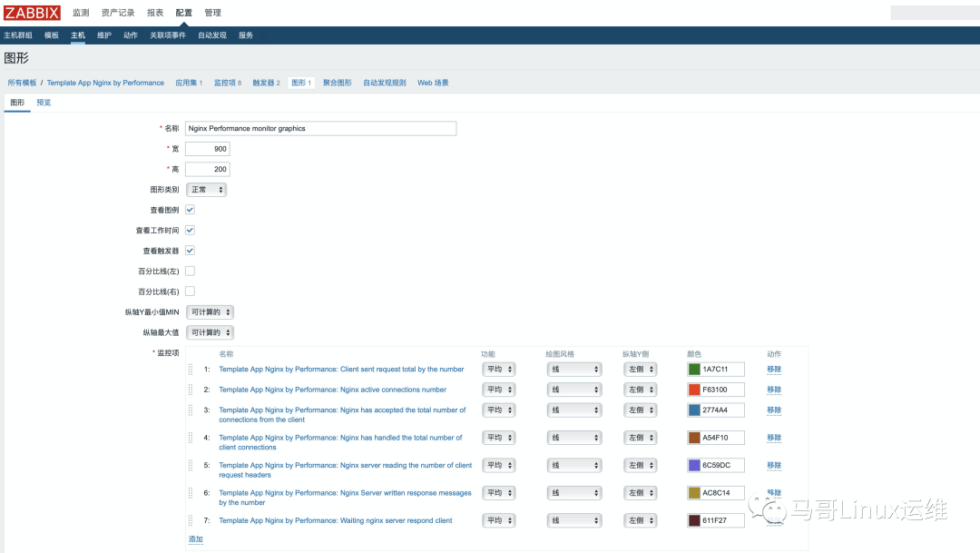Screen dimensions: 980x553
Task: Open the Web 场景 link
Action: coord(433,83)
